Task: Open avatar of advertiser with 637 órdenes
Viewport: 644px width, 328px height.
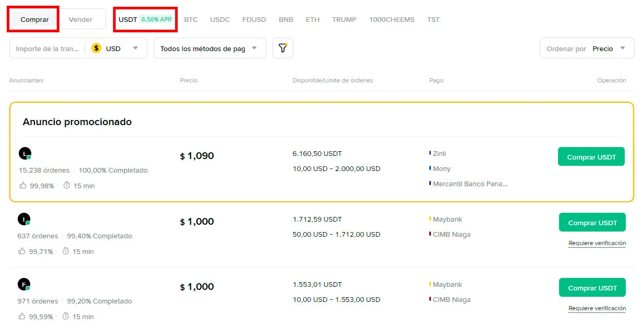Action: (x=24, y=219)
